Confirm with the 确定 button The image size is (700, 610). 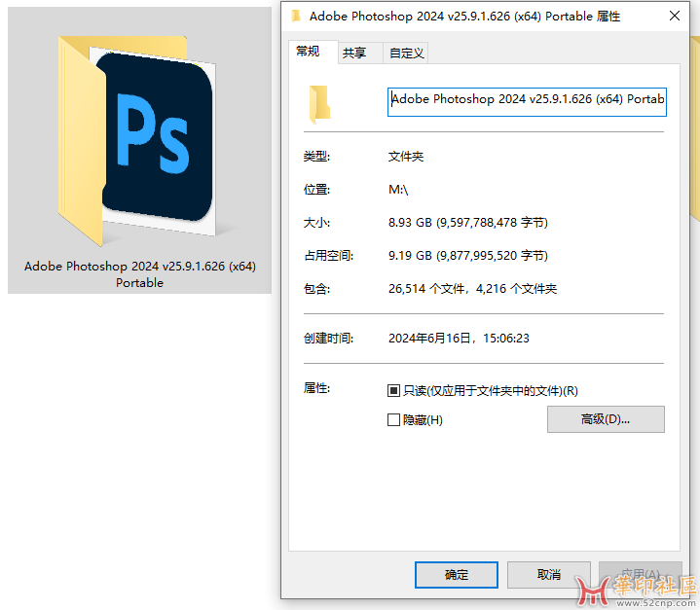pyautogui.click(x=457, y=575)
